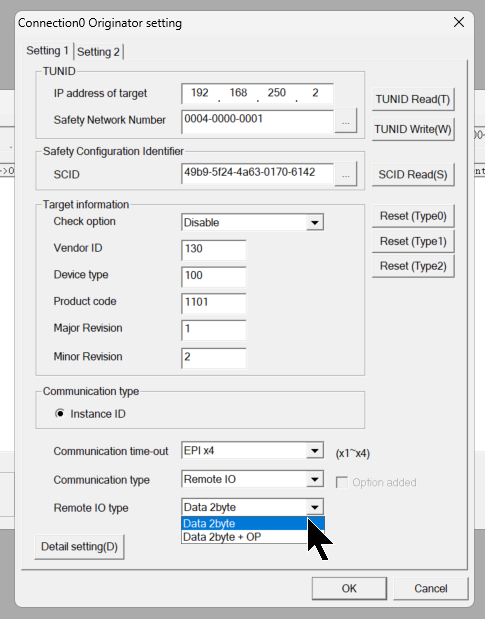Image resolution: width=485 pixels, height=619 pixels.
Task: Close the Connection0 Originator setting window
Action: pyautogui.click(x=459, y=23)
